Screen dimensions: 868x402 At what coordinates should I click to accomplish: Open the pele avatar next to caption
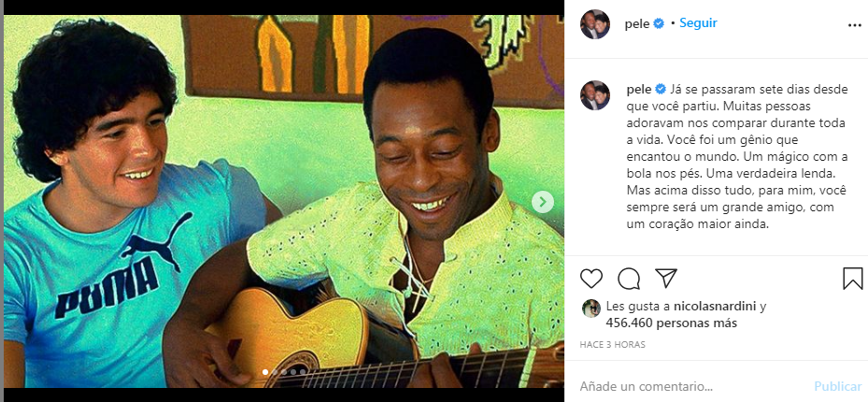pos(594,95)
